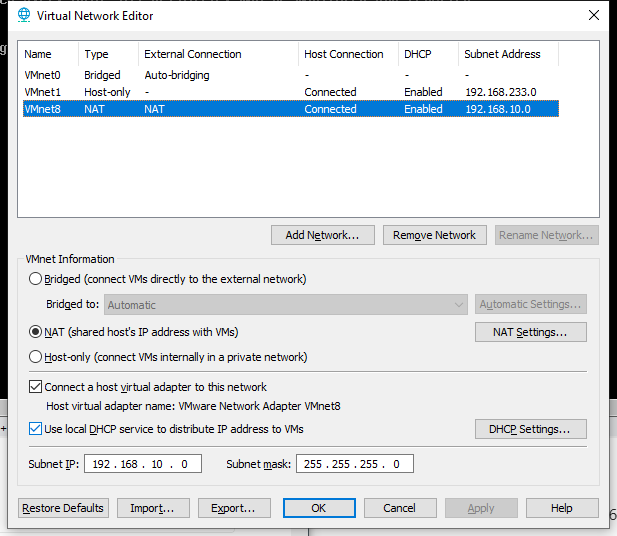Image resolution: width=617 pixels, height=536 pixels.
Task: Confirm with the OK button
Action: [x=319, y=508]
